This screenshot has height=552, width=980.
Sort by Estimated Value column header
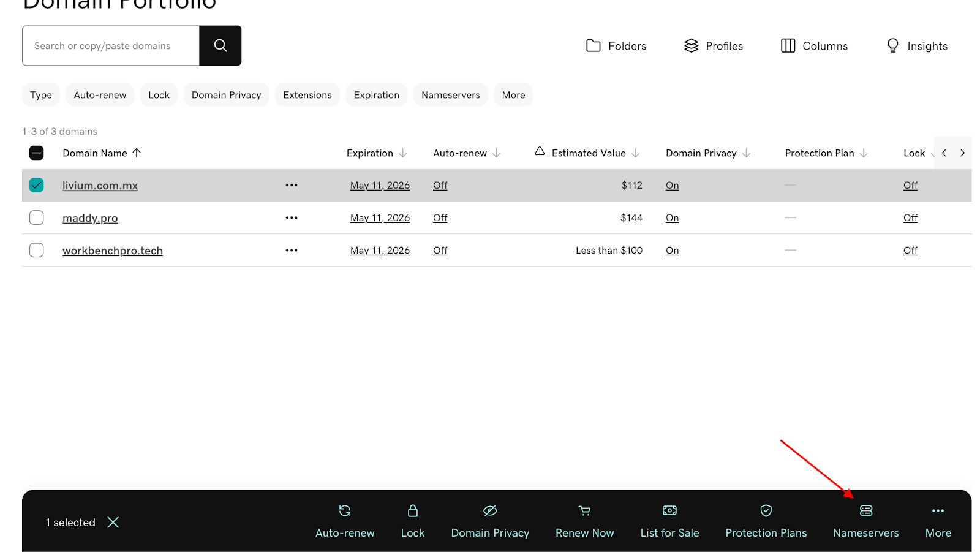588,153
